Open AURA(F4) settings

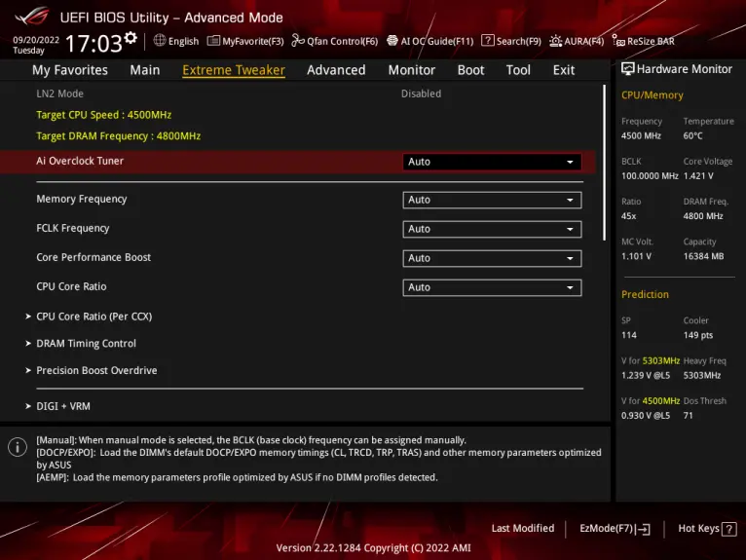pyautogui.click(x=577, y=41)
